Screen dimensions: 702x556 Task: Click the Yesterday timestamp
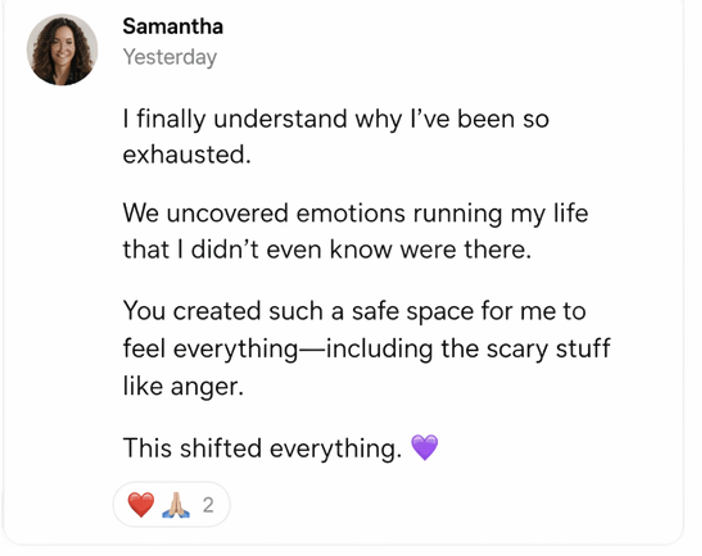pos(170,57)
